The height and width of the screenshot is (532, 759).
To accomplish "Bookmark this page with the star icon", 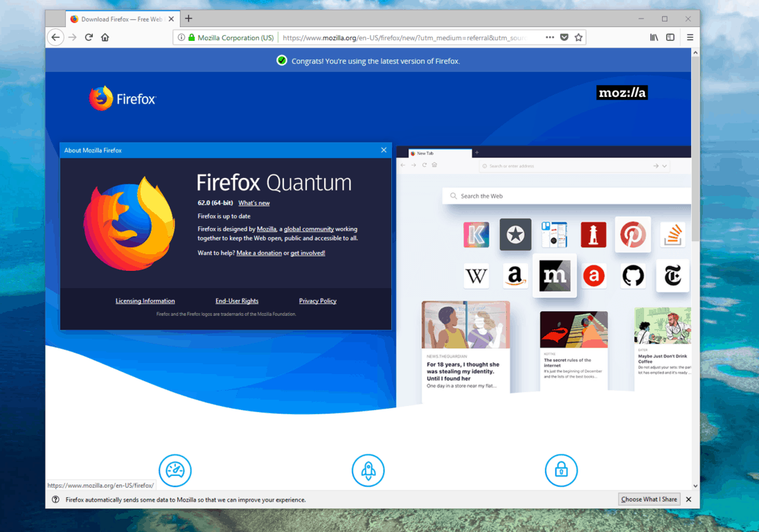I will 578,37.
